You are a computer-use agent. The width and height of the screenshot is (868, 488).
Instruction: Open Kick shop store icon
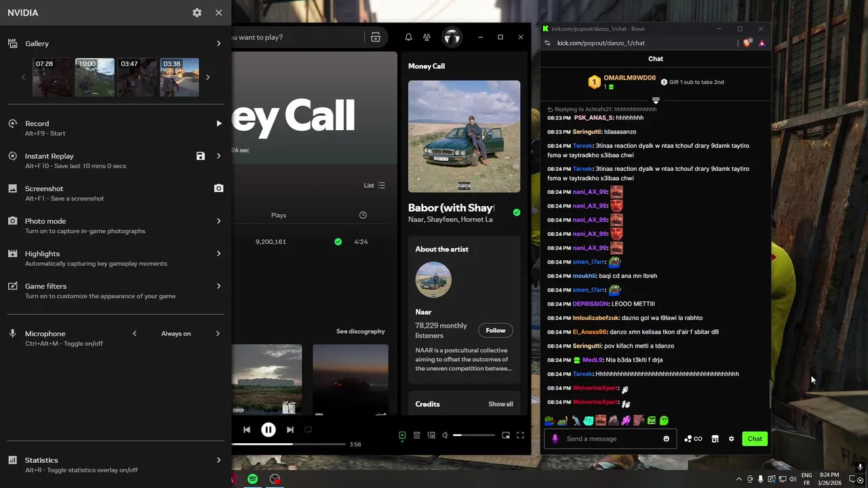click(x=715, y=439)
